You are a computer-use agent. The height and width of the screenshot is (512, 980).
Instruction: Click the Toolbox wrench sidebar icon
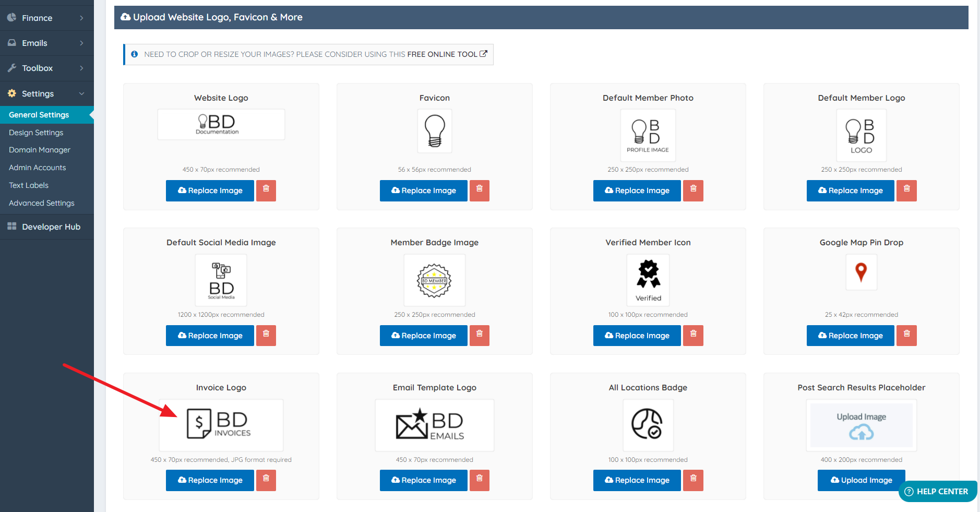(x=11, y=68)
